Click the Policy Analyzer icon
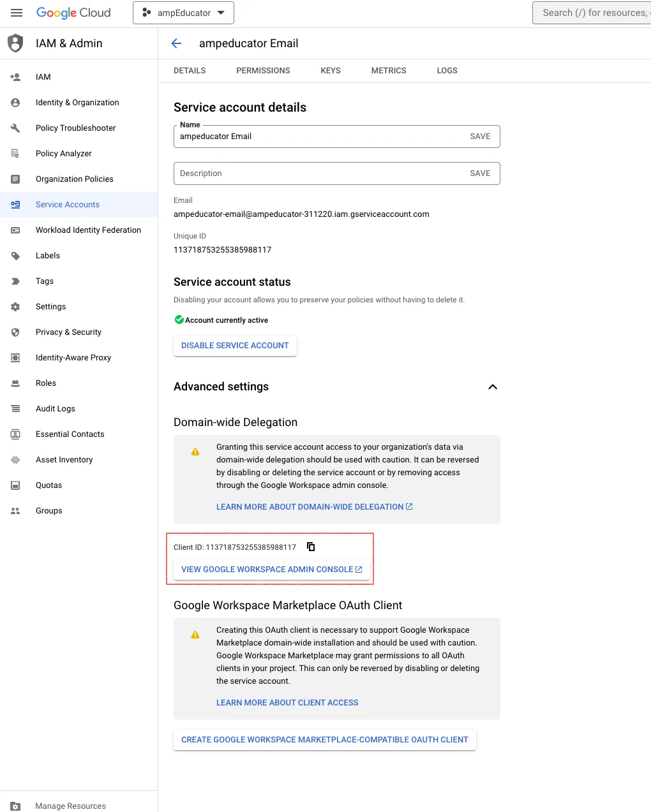Screen dimensions: 651x812 click(x=15, y=154)
